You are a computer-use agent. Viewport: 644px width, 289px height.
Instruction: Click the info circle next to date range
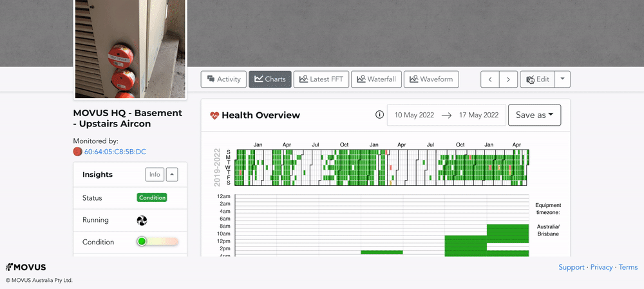point(379,115)
